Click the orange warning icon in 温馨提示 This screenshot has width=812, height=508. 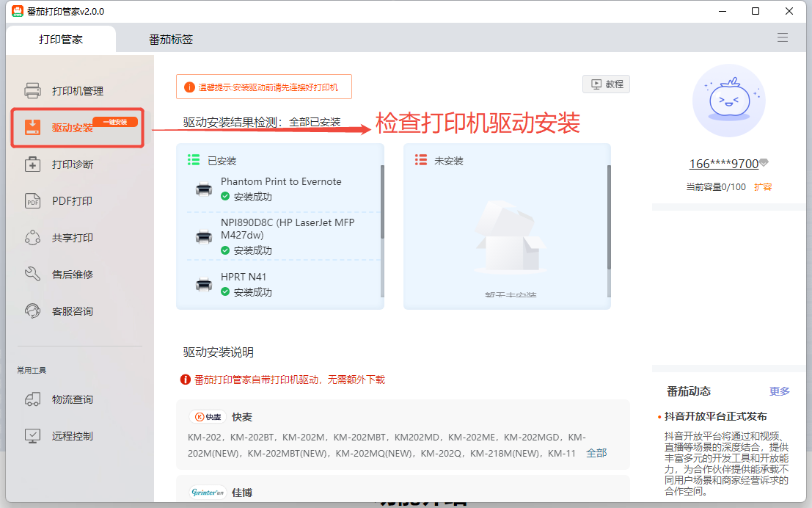coord(189,87)
